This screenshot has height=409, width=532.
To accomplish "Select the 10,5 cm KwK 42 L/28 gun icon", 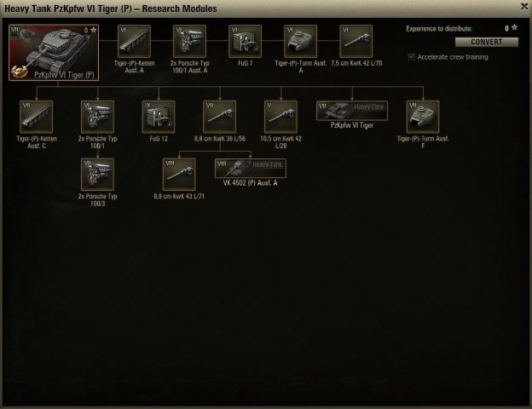I will coord(281,117).
